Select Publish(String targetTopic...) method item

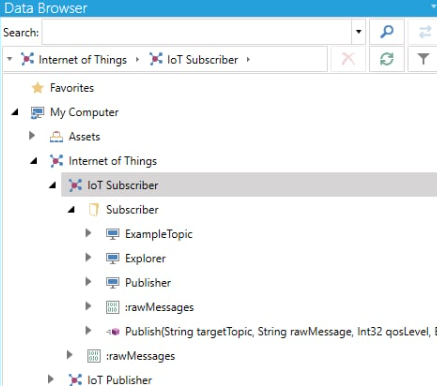[x=281, y=332]
